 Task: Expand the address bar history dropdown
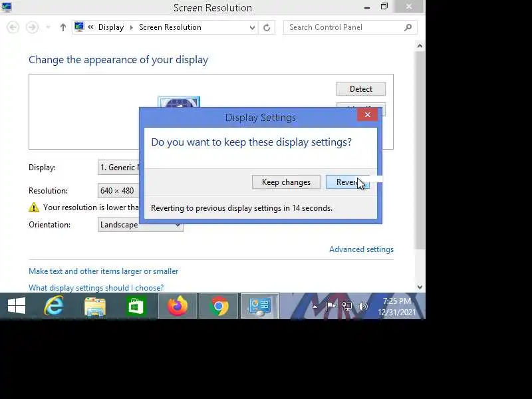coord(252,27)
